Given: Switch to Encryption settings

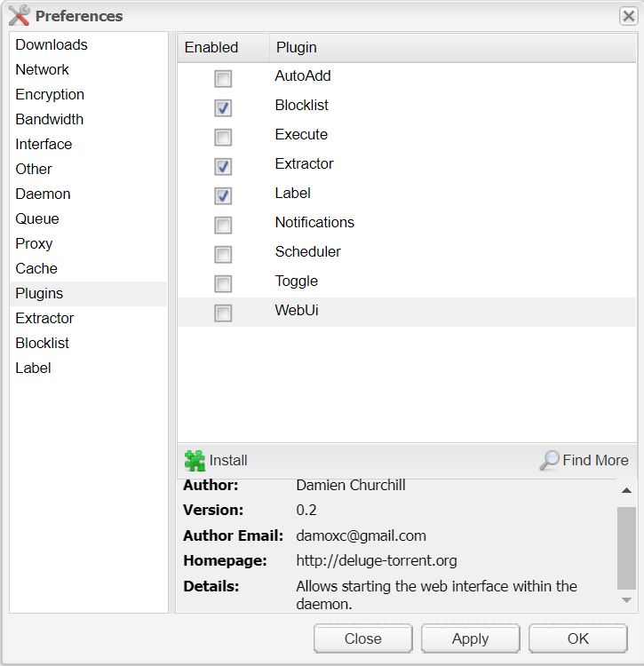Looking at the screenshot, I should coord(88,94).
